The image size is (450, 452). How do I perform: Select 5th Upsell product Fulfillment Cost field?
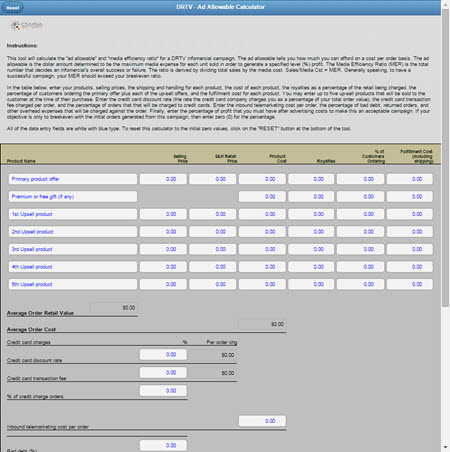point(410,284)
